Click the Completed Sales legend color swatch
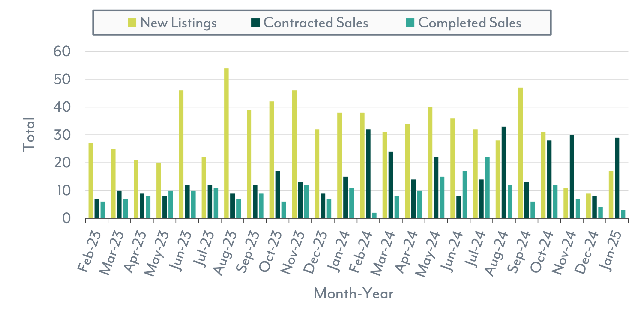 (410, 23)
